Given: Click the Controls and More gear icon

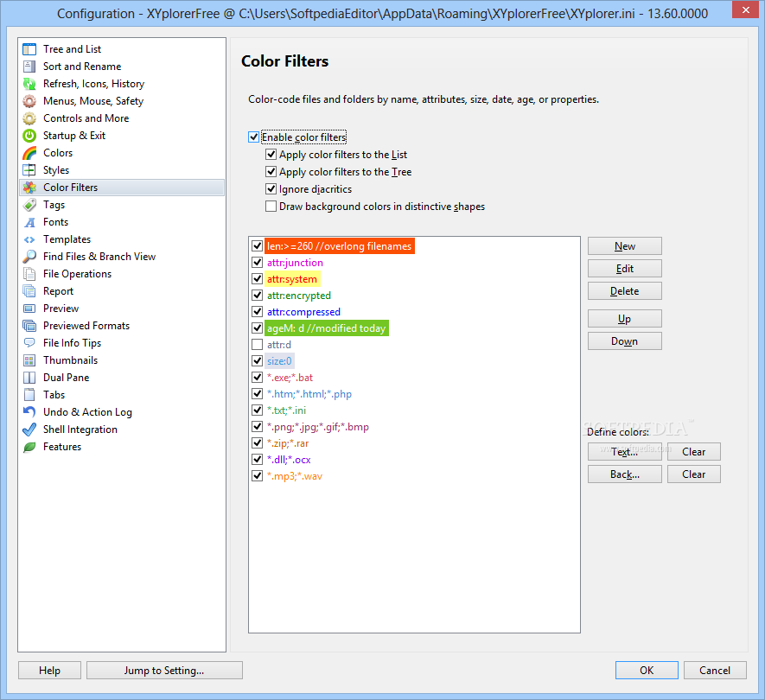Looking at the screenshot, I should tap(29, 118).
